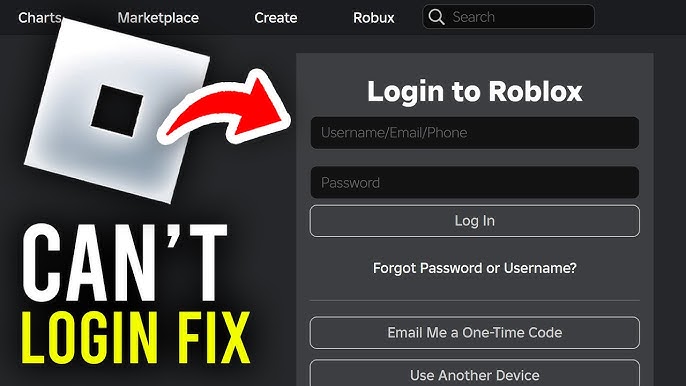The image size is (686, 386).
Task: Click the horizontal divider below Forgot Password
Action: click(x=475, y=301)
